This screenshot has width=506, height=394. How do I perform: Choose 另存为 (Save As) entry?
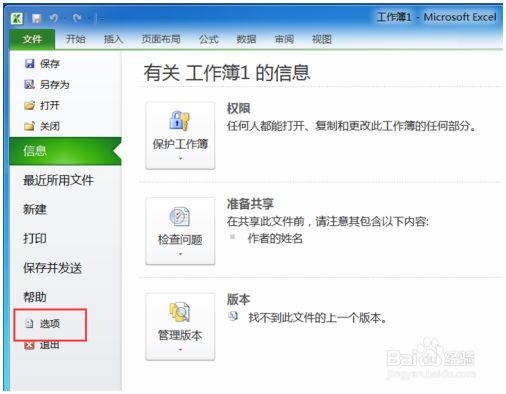point(47,84)
